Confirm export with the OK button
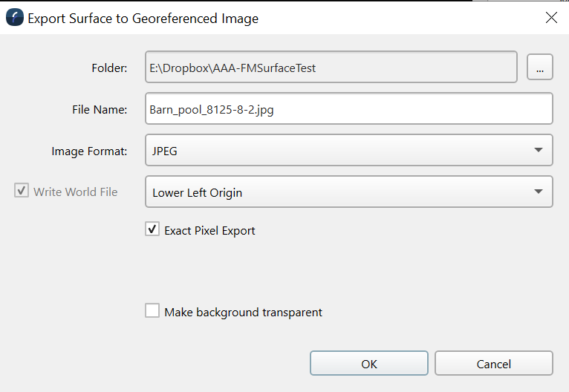The width and height of the screenshot is (569, 392). [x=369, y=364]
